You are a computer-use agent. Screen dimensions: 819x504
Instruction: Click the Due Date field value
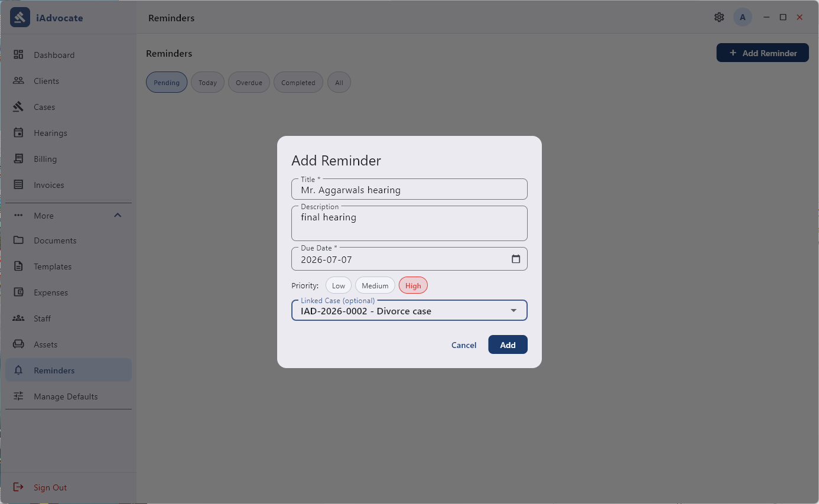pos(327,259)
